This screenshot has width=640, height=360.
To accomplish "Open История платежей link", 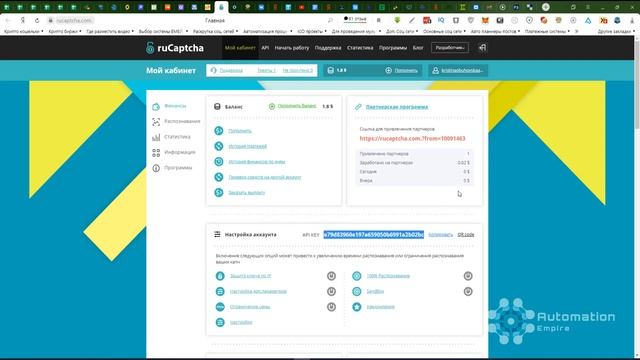I will click(x=247, y=146).
